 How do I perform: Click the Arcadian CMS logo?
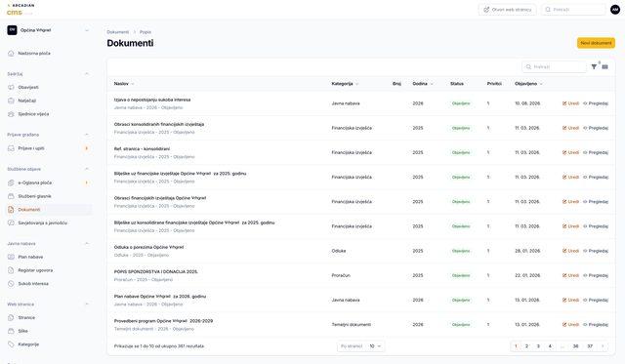[x=20, y=10]
